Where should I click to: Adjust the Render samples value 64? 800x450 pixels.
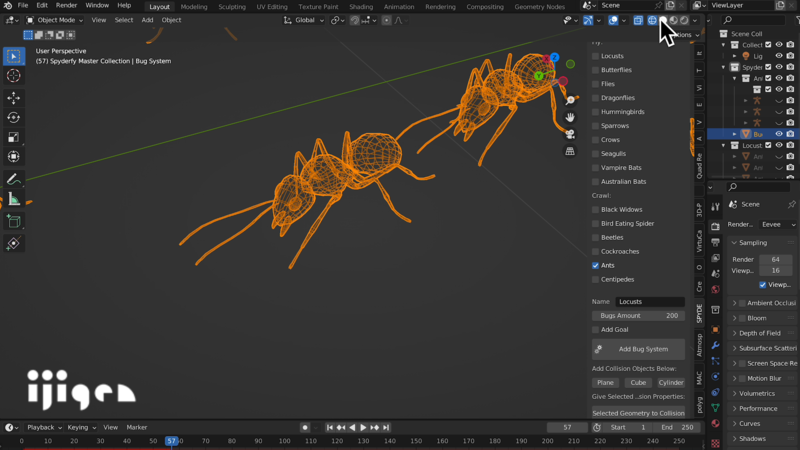(x=776, y=259)
